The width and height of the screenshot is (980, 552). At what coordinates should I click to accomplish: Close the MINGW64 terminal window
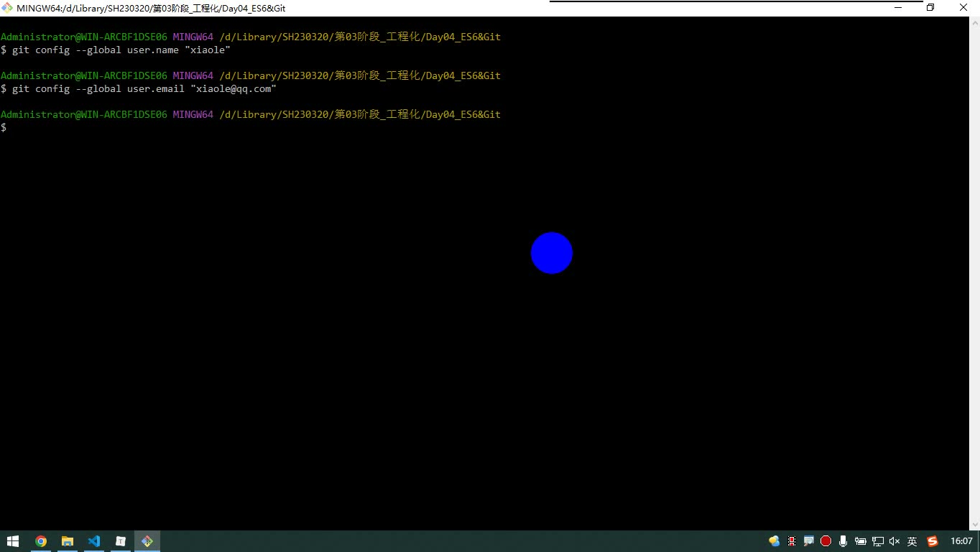[963, 8]
